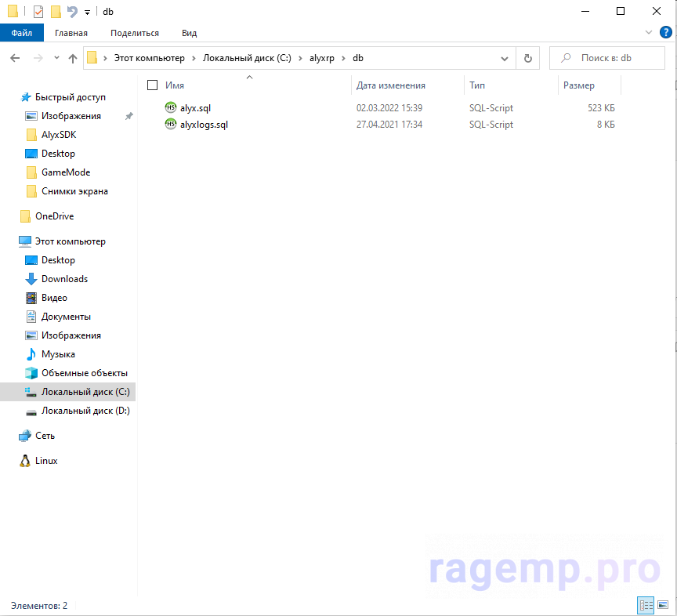Image resolution: width=677 pixels, height=616 pixels.
Task: Switch to large thumbnails view icon
Action: tap(662, 605)
